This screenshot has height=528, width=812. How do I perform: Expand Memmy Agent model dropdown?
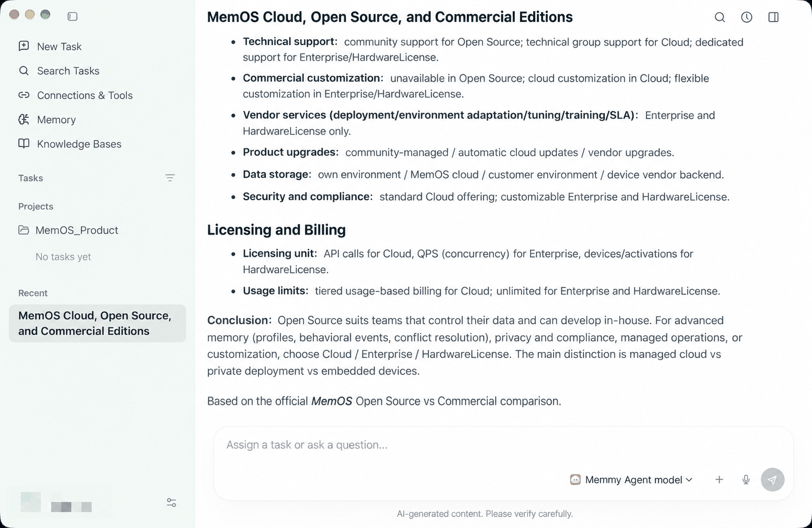click(631, 479)
